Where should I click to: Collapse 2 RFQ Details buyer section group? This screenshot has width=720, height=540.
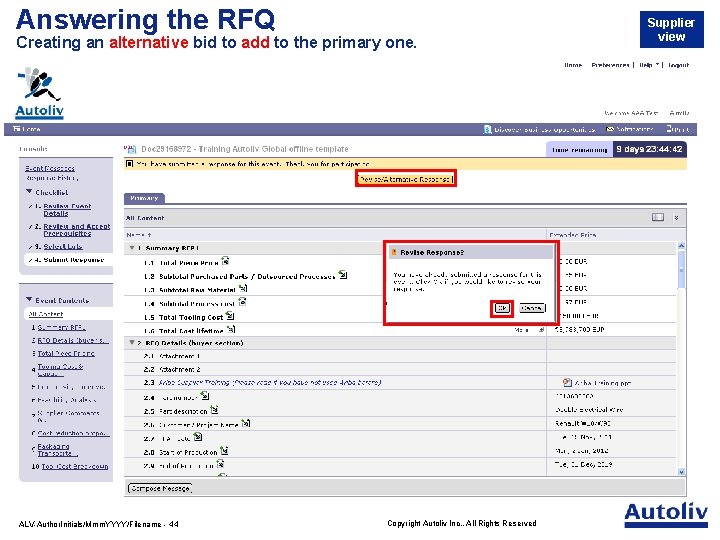[132, 343]
